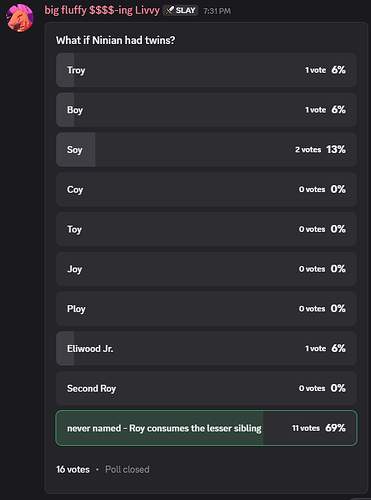The width and height of the screenshot is (371, 500).
Task: Choose the Coy poll answer
Action: tap(206, 189)
